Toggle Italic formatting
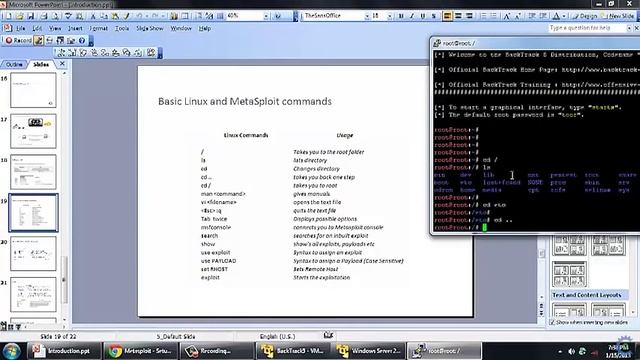Screen dimensions: 640x360 pos(412,16)
